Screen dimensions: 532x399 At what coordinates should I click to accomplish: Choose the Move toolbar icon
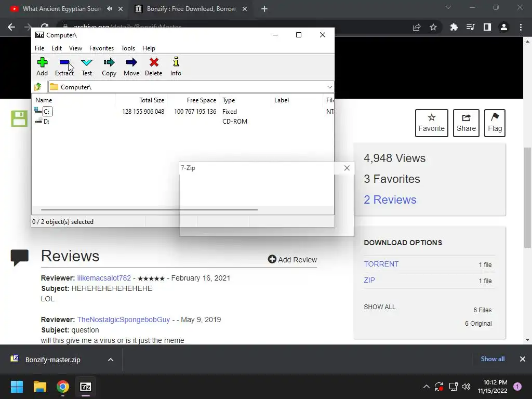[x=131, y=66]
